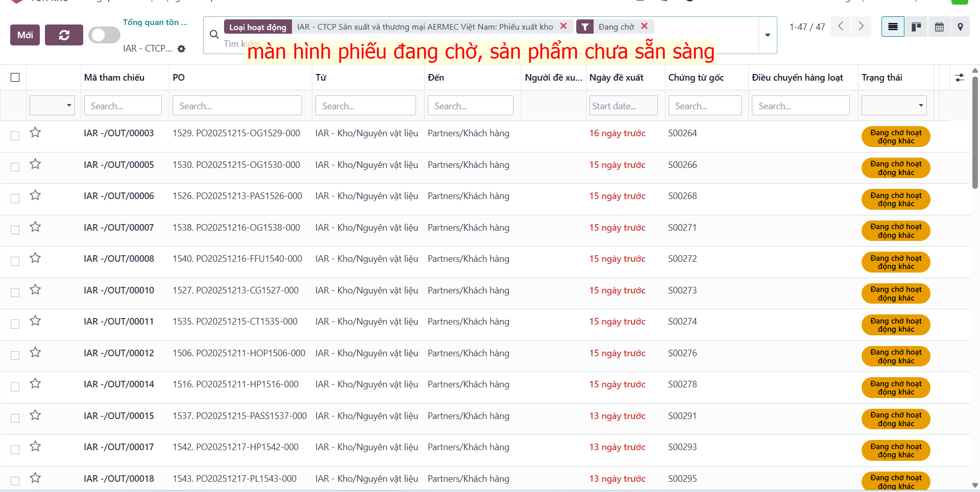Click the refresh icon button
980x492 pixels.
(x=64, y=35)
